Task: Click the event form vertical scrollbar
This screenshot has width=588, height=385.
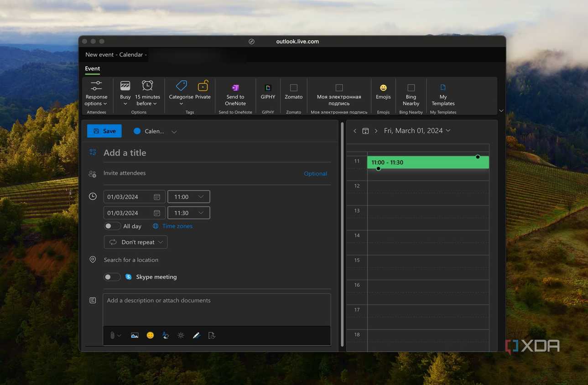Action: coord(342,235)
